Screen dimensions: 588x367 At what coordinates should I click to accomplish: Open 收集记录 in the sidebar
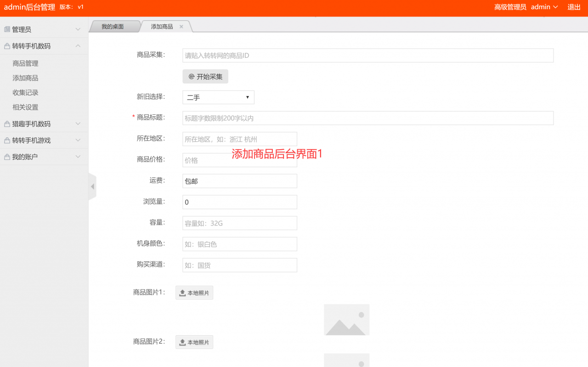26,93
